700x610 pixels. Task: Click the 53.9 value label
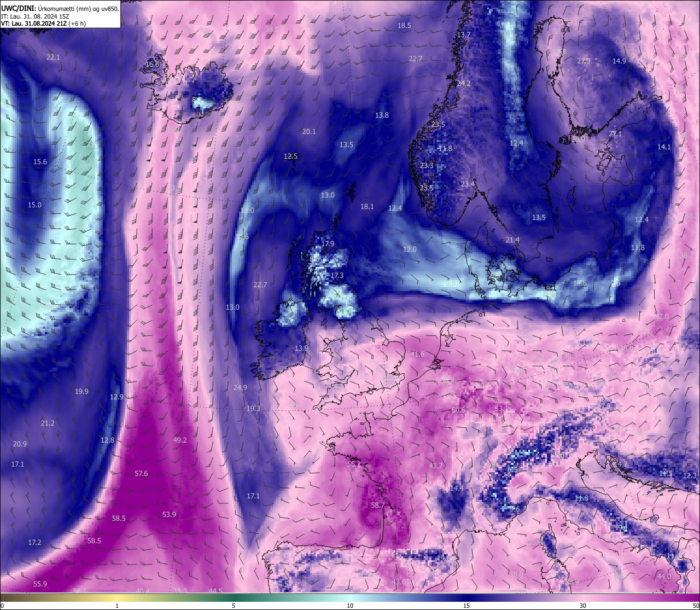170,515
